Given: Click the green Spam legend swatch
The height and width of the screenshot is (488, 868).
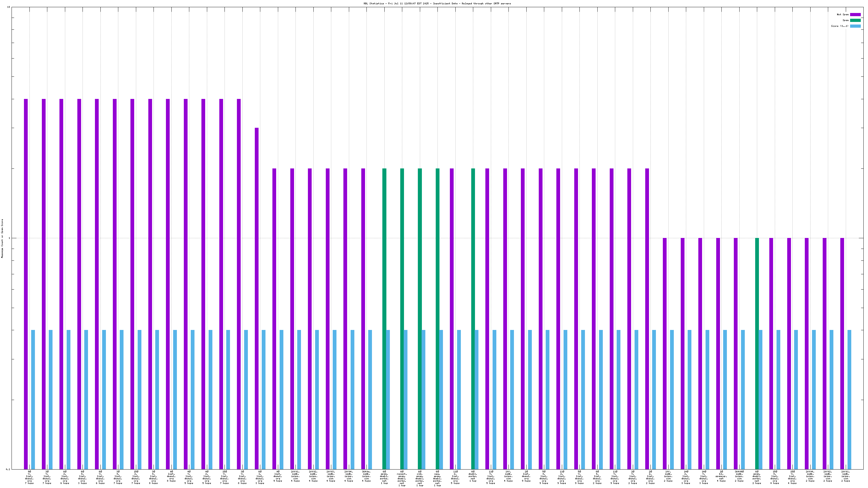Looking at the screenshot, I should coord(855,20).
